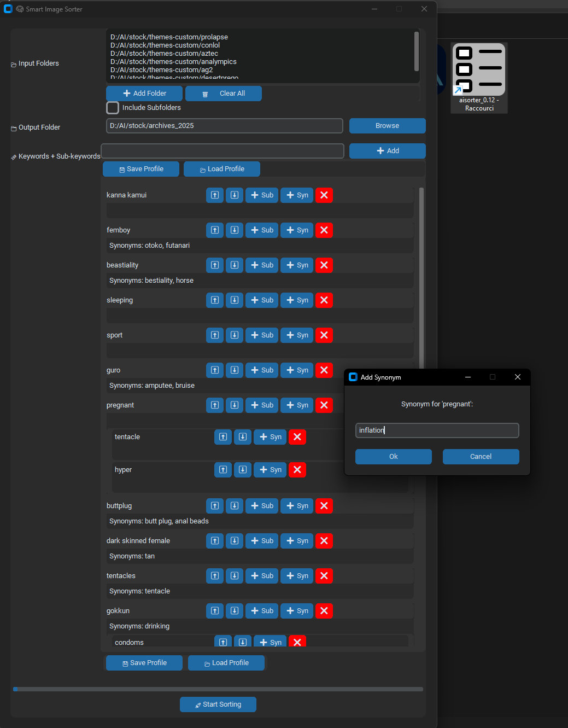Click bottom Load Profile button
The height and width of the screenshot is (728, 568).
pos(226,663)
